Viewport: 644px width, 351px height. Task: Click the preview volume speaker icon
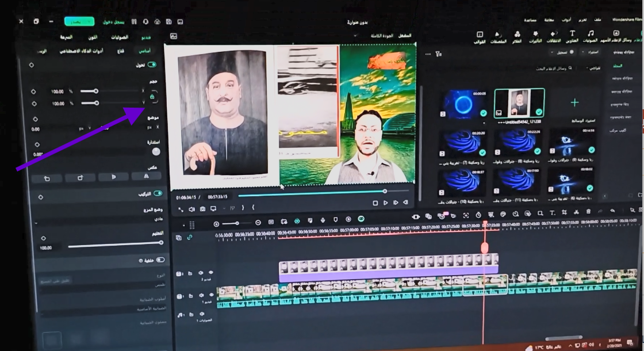(191, 209)
